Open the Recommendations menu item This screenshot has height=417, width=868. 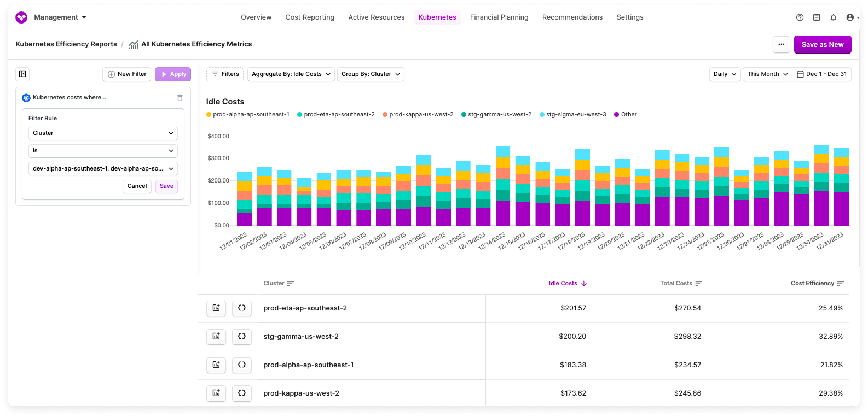(x=572, y=17)
